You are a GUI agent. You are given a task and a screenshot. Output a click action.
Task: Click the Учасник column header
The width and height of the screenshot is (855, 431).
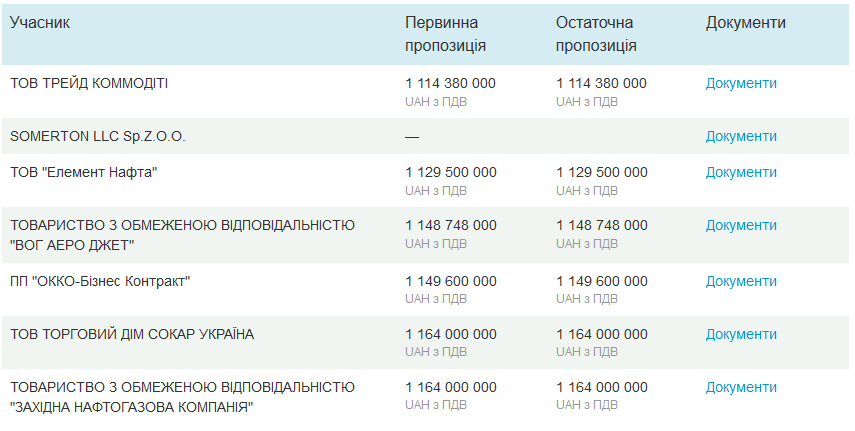40,23
